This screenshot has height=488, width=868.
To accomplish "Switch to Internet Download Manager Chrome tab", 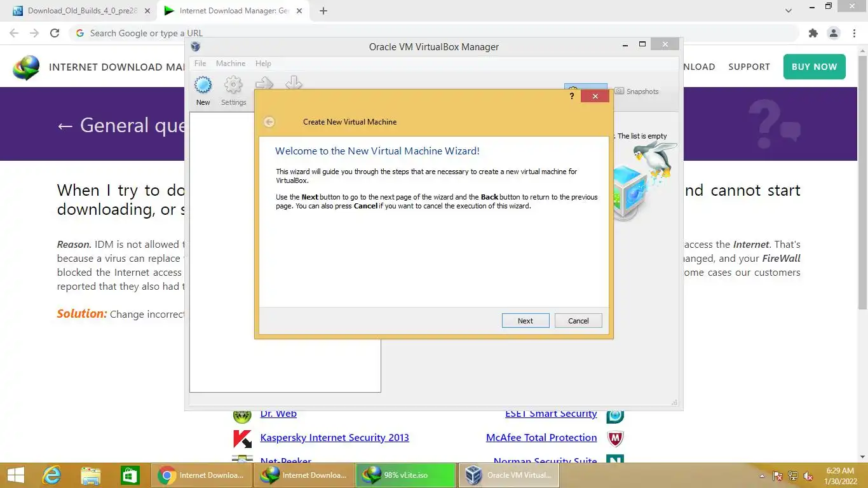I will 234,11.
